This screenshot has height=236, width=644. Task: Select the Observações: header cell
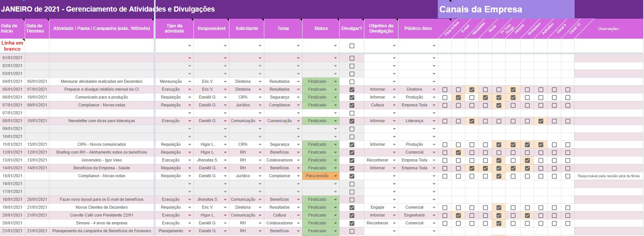609,28
